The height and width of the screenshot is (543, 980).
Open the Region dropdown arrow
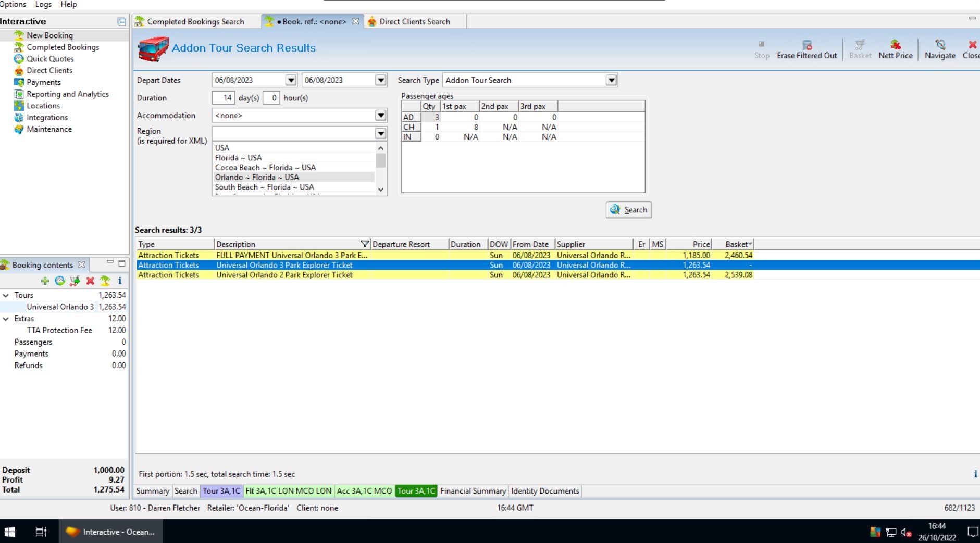click(x=381, y=134)
